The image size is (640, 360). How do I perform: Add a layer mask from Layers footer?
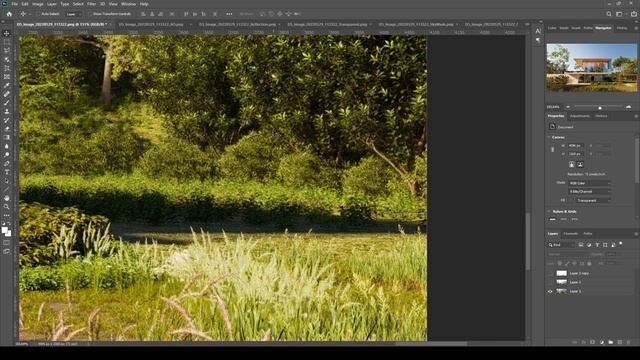593,342
